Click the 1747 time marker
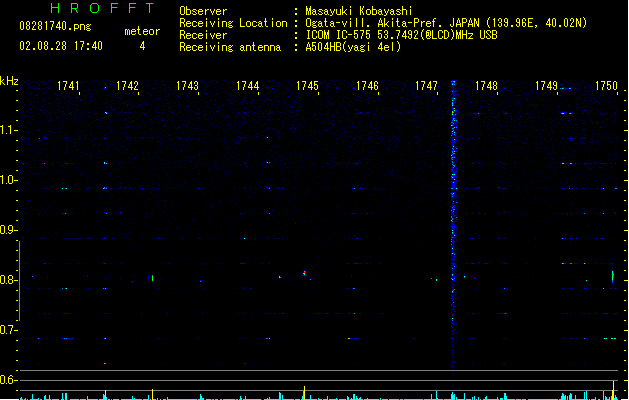 pos(426,86)
